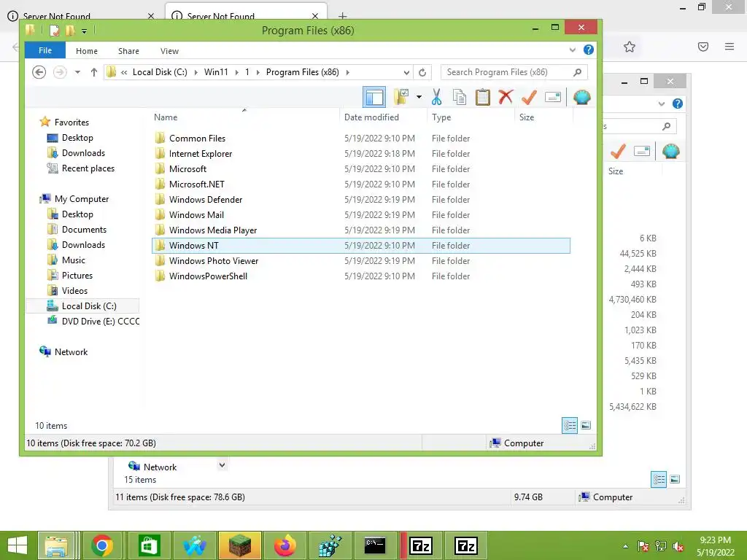Expand the ribbon with chevron arrow
Viewport: 747px width, 560px height.
pos(572,50)
